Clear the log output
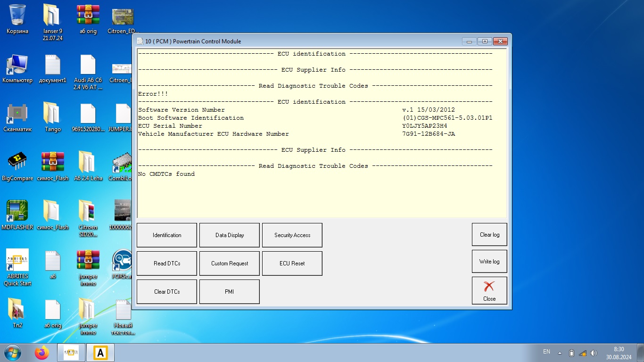The height and width of the screenshot is (362, 644). (489, 235)
